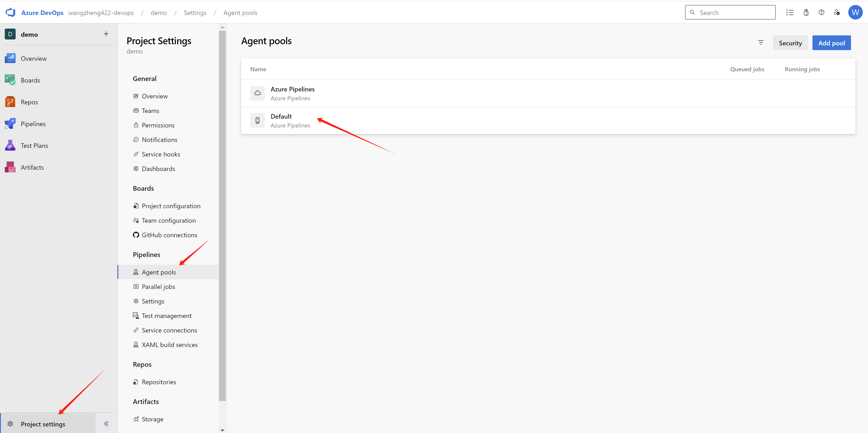Open the Marketplace shopping bag icon
Viewport: 868px width, 433px height.
click(x=806, y=12)
